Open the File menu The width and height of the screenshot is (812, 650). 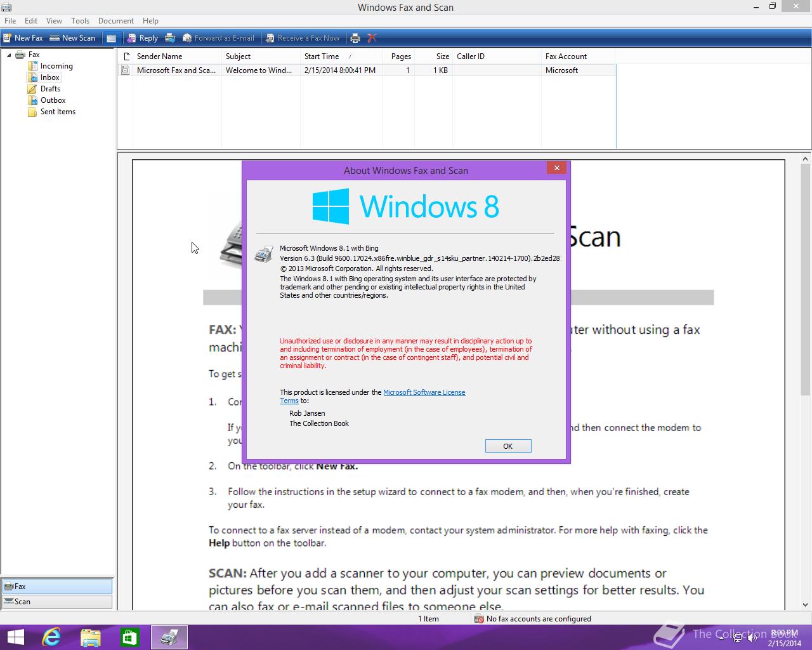pyautogui.click(x=10, y=21)
